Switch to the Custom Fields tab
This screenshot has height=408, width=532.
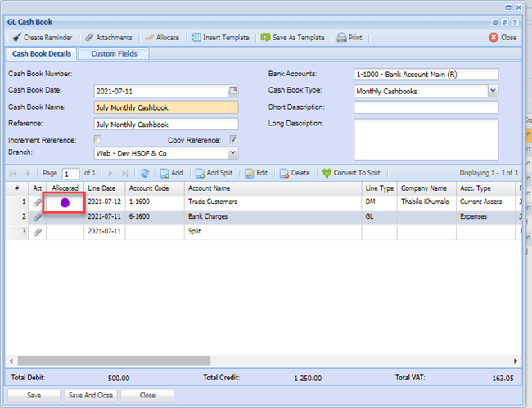coord(114,54)
